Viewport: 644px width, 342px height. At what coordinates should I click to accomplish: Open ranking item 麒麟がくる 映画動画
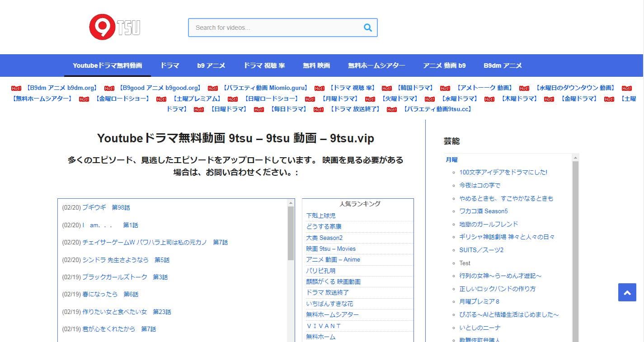coord(333,281)
